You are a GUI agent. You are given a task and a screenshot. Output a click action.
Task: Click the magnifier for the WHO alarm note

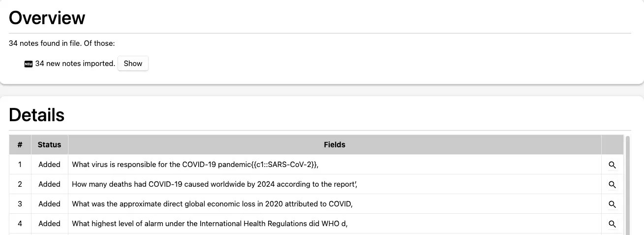612,224
